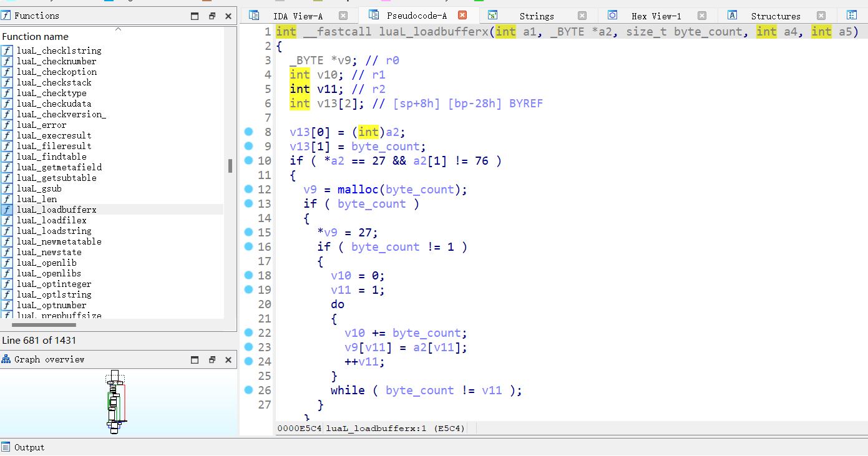The width and height of the screenshot is (868, 456).
Task: Select luaL_checklstring in the function list
Action: 59,51
